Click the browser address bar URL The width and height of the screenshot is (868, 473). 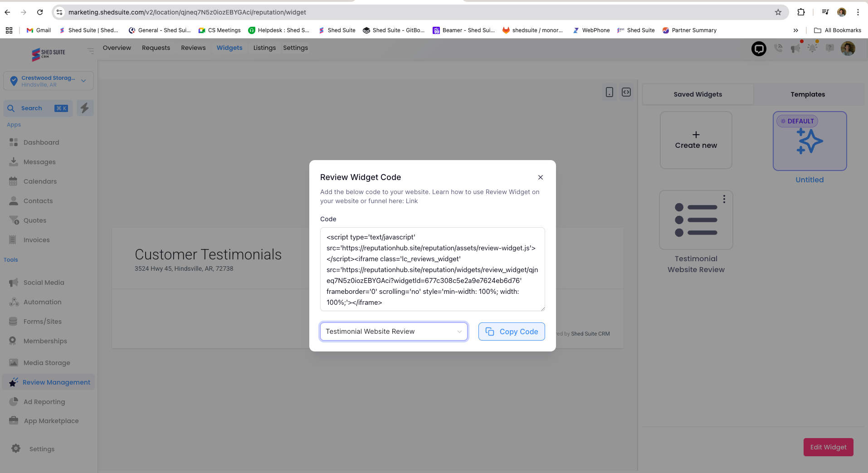[187, 12]
